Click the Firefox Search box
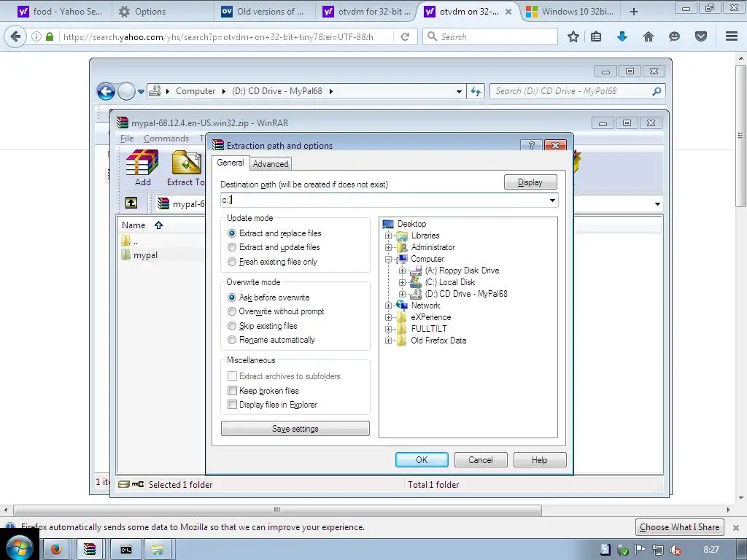This screenshot has width=747, height=560. [x=490, y=36]
